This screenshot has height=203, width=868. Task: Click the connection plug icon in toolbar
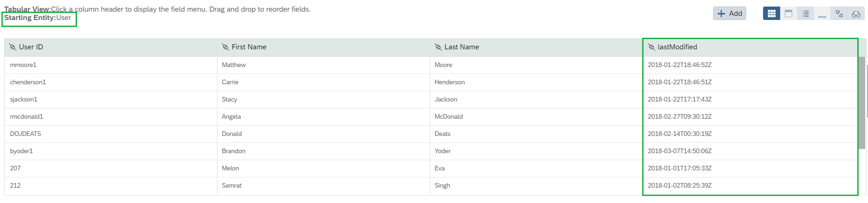click(x=839, y=14)
